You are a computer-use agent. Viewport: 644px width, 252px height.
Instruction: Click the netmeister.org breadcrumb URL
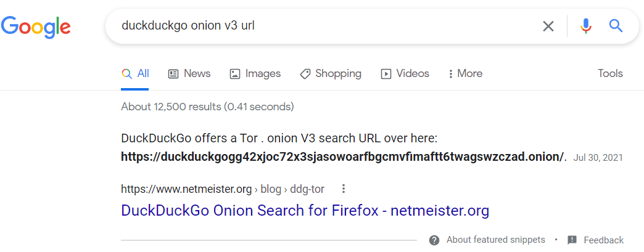click(x=222, y=189)
